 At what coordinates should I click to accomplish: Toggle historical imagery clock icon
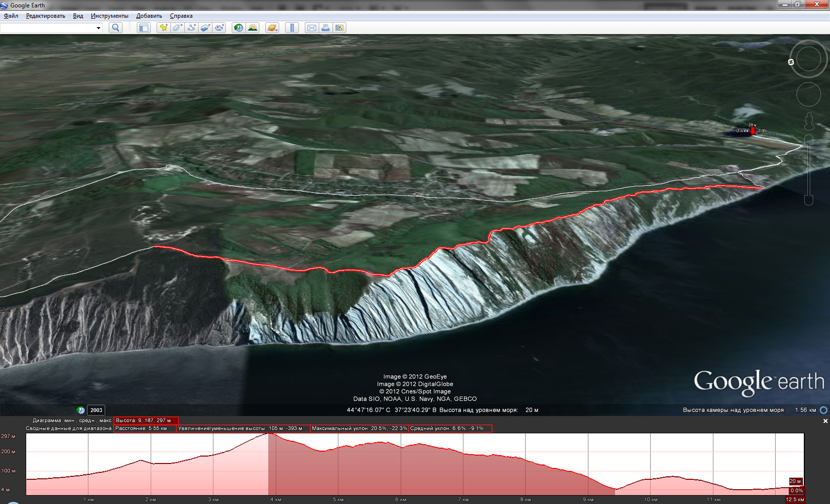point(239,28)
